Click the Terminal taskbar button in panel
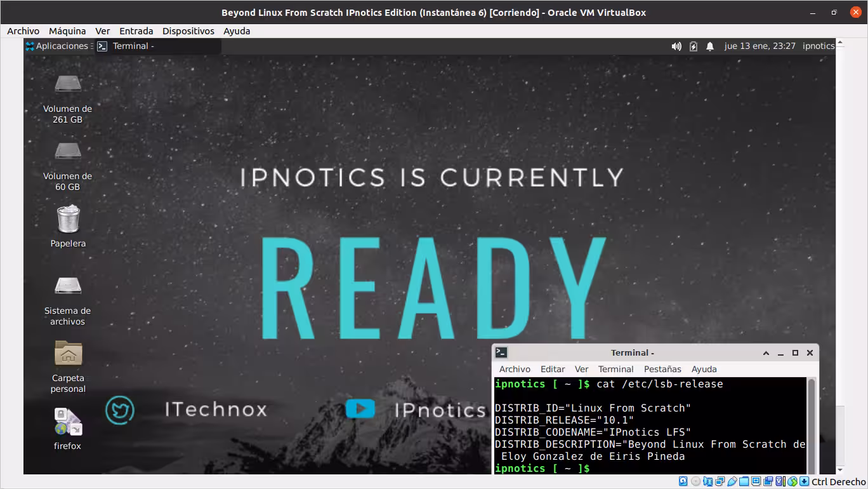868x489 pixels. coord(158,46)
